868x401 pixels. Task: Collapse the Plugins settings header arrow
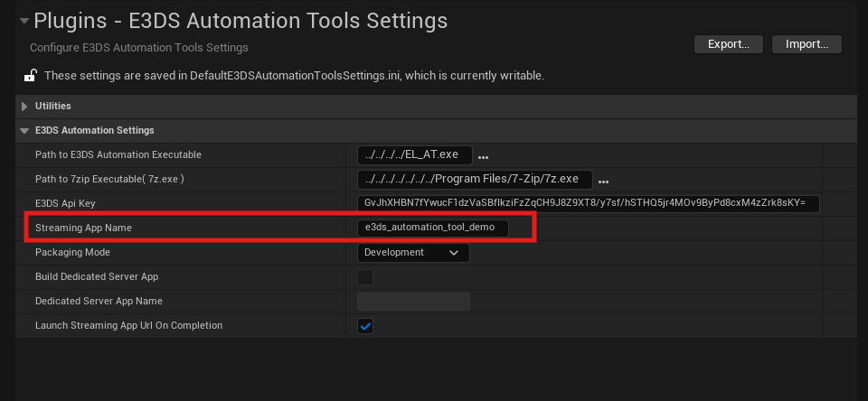pos(24,21)
